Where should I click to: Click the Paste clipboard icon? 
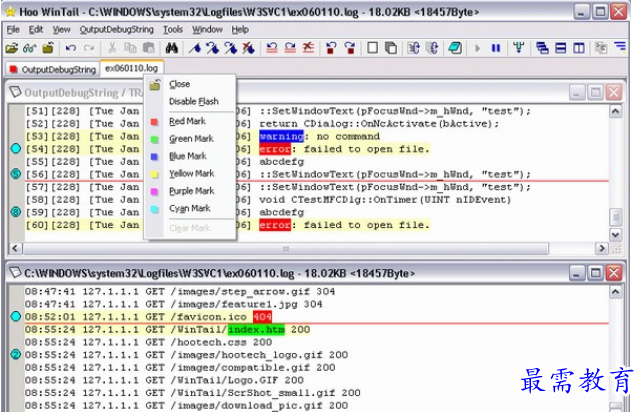pos(148,48)
